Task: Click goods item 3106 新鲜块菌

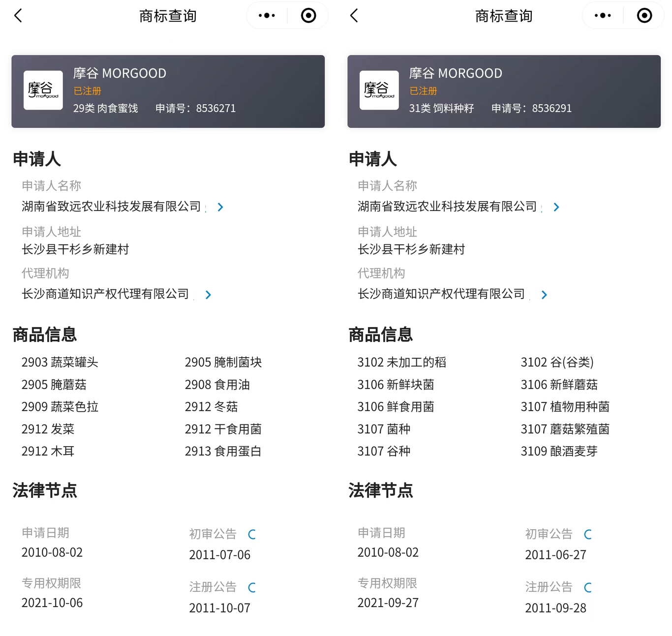Action: (396, 385)
